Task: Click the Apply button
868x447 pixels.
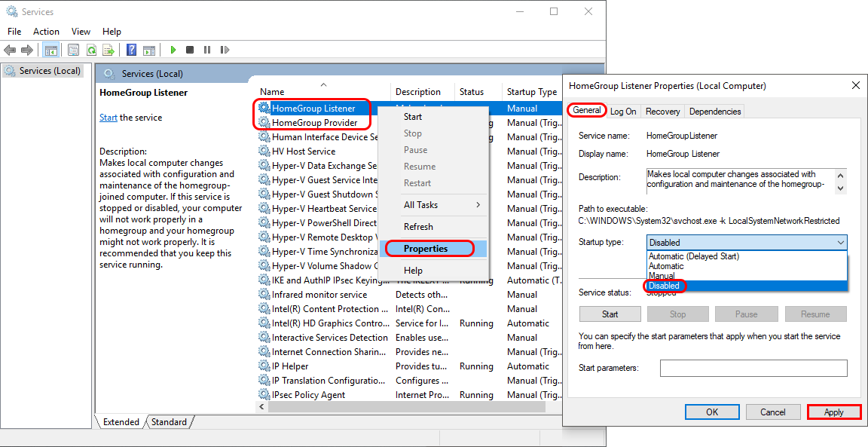Action: 833,412
